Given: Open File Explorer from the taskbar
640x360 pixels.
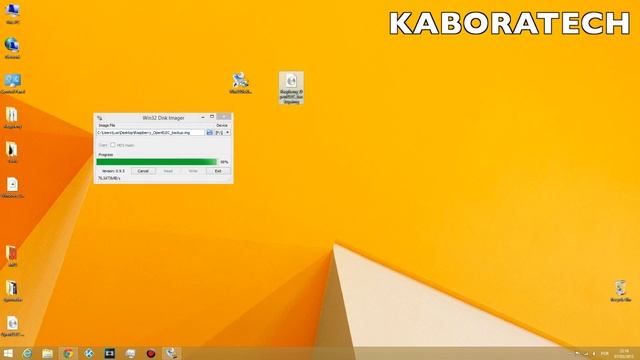Looking at the screenshot, I should click(x=48, y=353).
